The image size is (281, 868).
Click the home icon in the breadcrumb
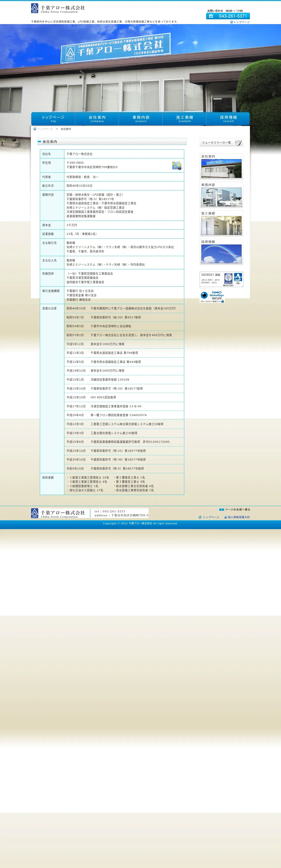click(35, 129)
